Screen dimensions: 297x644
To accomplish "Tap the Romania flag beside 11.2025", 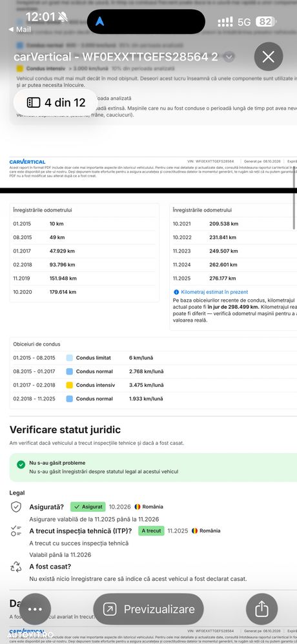I will point(194,531).
